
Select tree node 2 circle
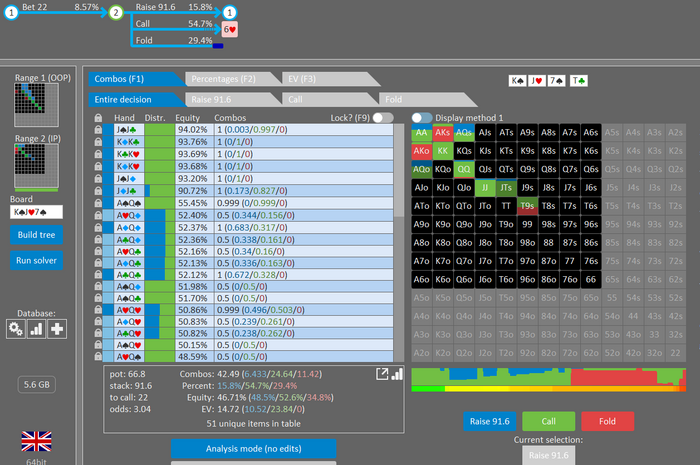pos(116,12)
